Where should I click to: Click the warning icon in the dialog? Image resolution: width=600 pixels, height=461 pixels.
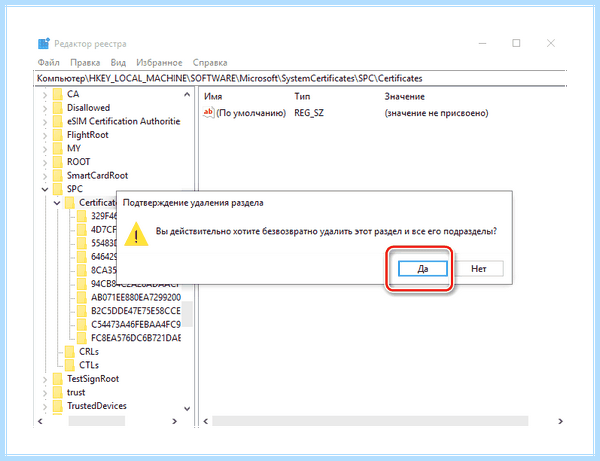coord(136,234)
